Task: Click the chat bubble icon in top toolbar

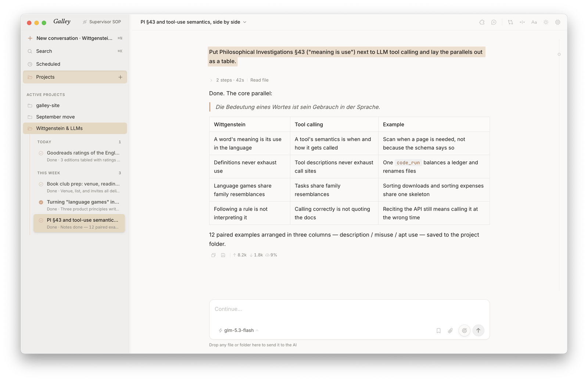Action: [x=494, y=22]
